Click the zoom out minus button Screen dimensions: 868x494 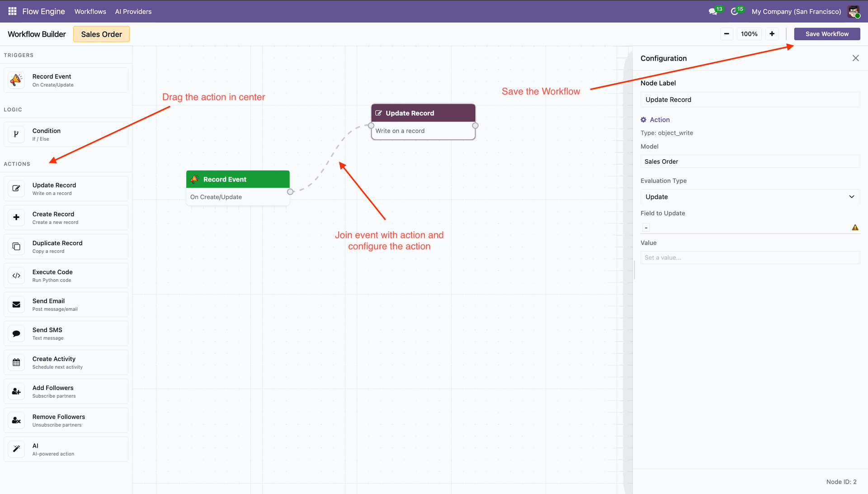coord(726,34)
